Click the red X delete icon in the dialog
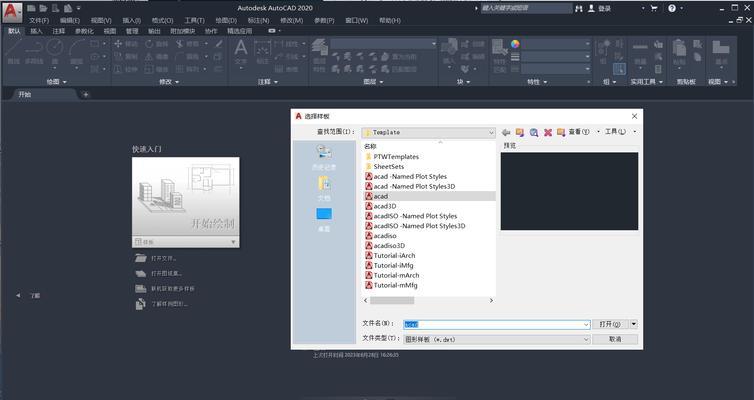This screenshot has height=400, width=754. 548,132
